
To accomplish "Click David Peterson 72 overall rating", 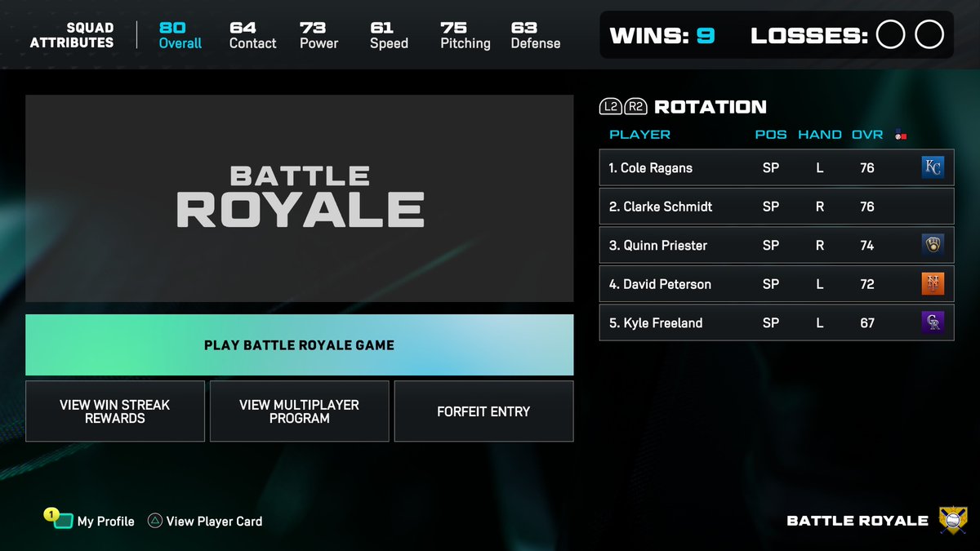I will tap(867, 284).
